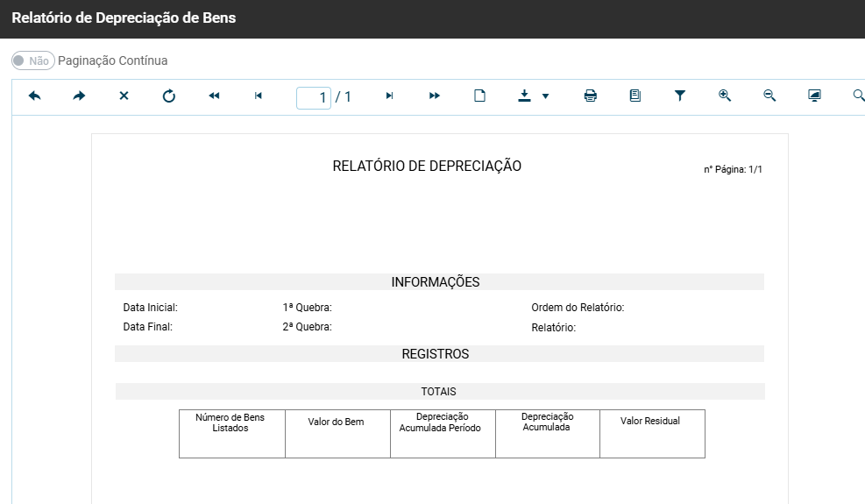Viewport: 865px width, 504px height.
Task: Click the undo back arrow icon
Action: pos(35,96)
